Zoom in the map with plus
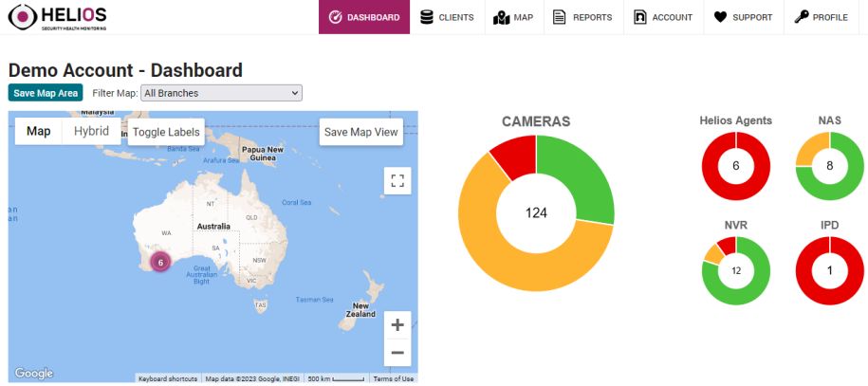 397,325
